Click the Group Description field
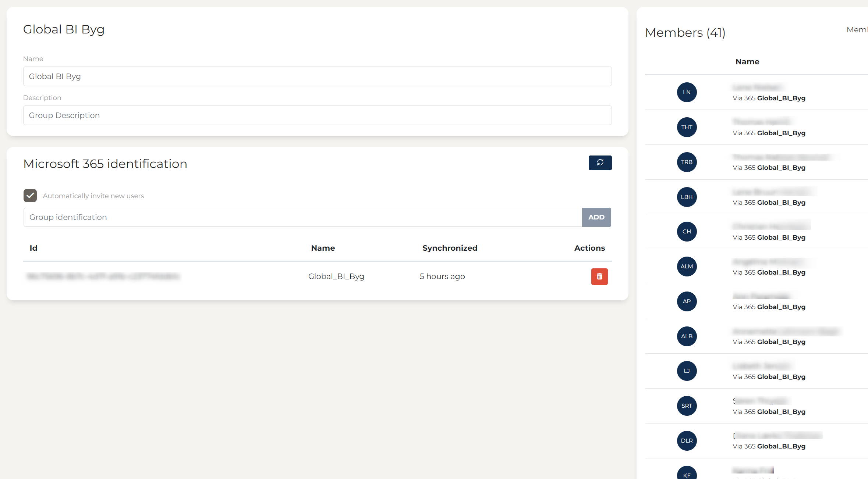 click(316, 115)
